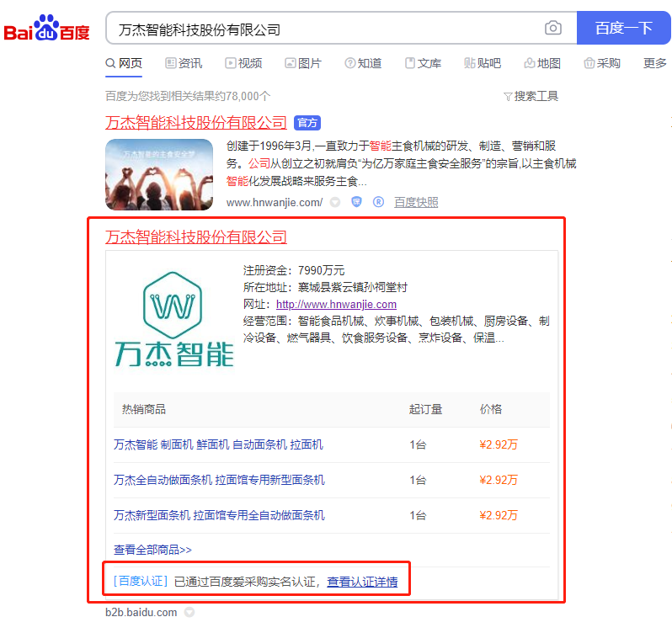The height and width of the screenshot is (633, 672).
Task: Open the 地图 tab
Action: click(x=542, y=63)
